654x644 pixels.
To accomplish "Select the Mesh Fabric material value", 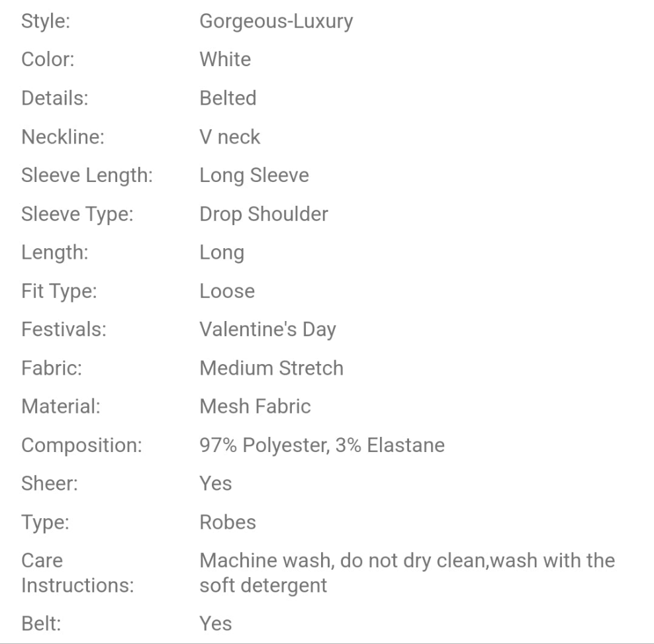I will [255, 406].
